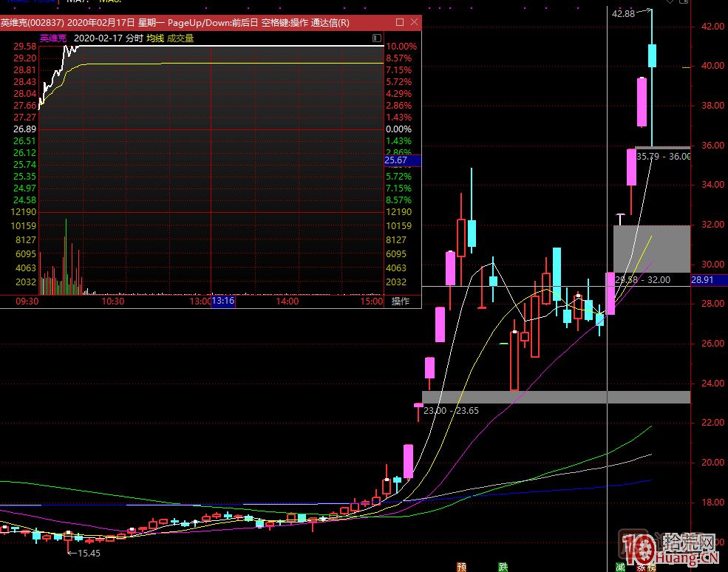
Task: Click the 榜 event marker icon
Action: tap(651, 567)
